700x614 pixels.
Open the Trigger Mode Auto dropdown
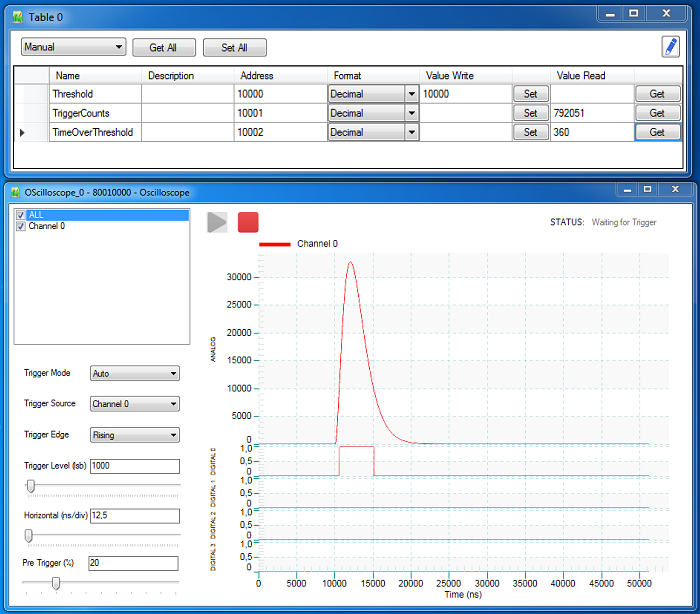click(134, 373)
